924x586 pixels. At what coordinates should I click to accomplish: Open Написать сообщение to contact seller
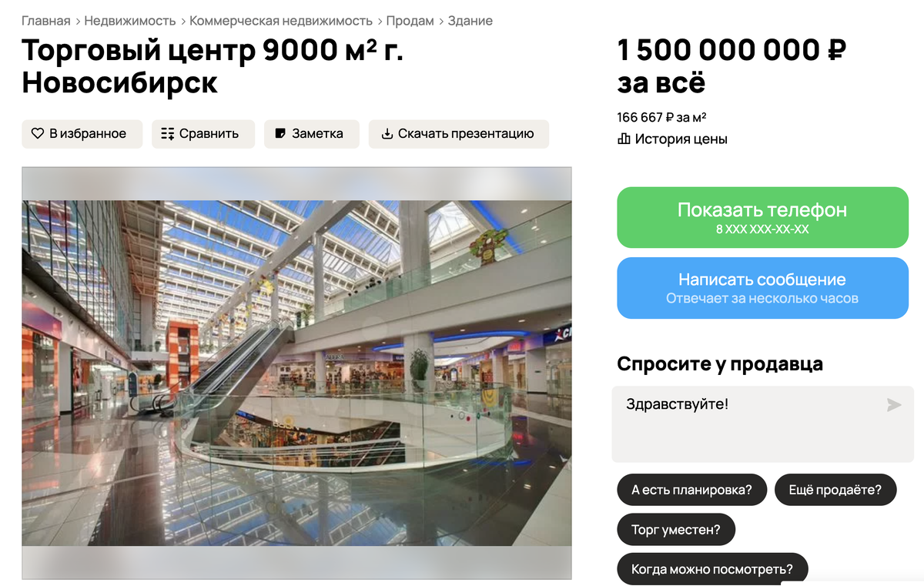click(x=763, y=288)
